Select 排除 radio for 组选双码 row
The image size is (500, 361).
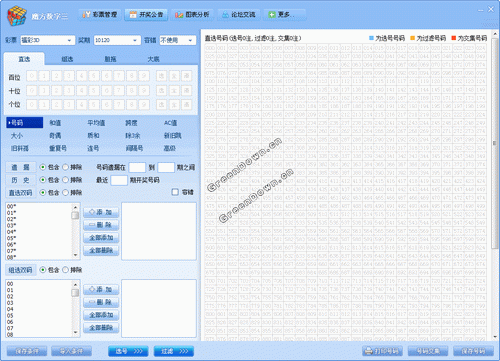pos(65,270)
